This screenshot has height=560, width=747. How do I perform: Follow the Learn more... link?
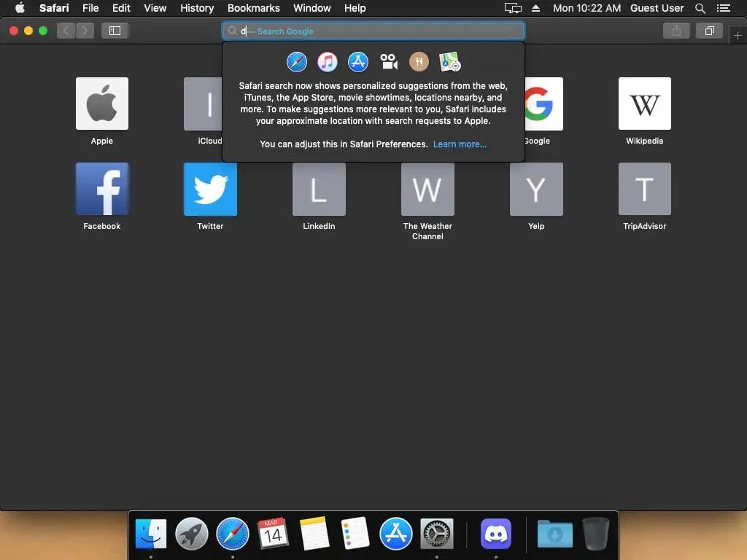pos(460,144)
